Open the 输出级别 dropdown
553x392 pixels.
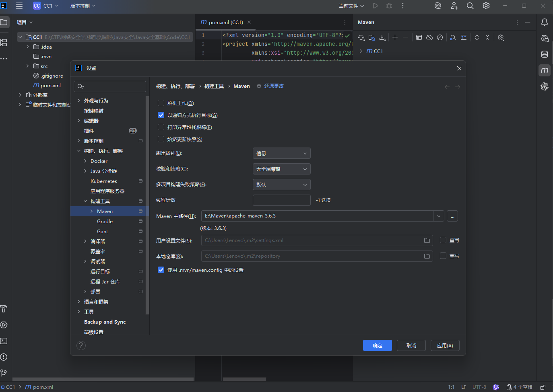282,153
